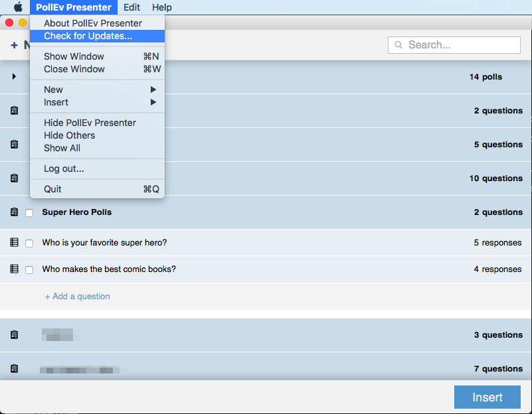532x414 pixels.
Task: Click poll icon for favorite super hero
Action: pos(14,243)
